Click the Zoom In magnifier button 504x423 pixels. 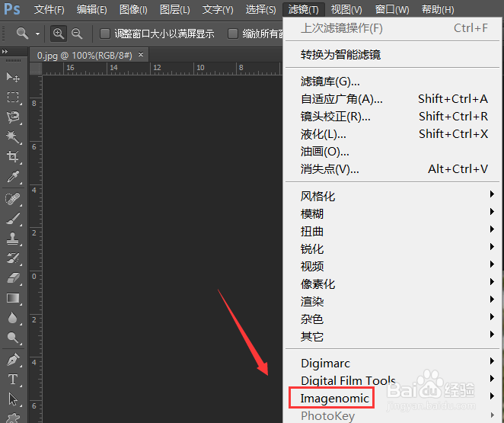point(59,34)
